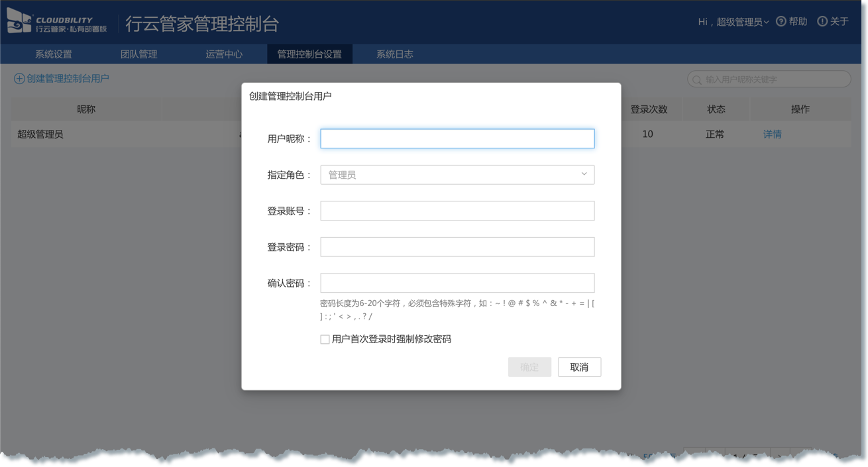Click the Cloudbility logo icon
The height and width of the screenshot is (467, 868).
[x=19, y=21]
